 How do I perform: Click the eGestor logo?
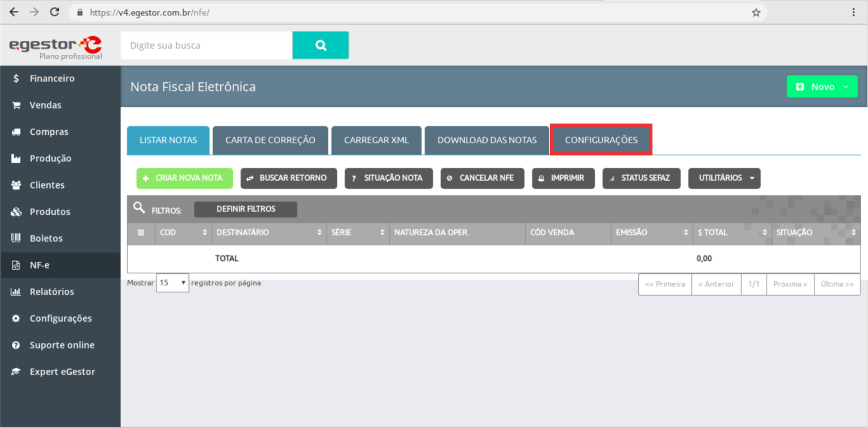pyautogui.click(x=56, y=47)
